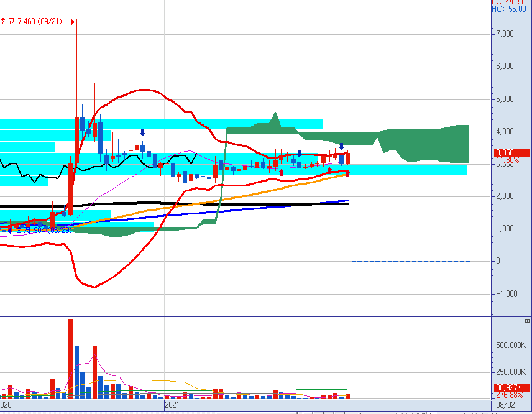Image resolution: width=532 pixels, height=414 pixels.
Task: Click the red buy arrow below the last candle
Action: point(347,173)
